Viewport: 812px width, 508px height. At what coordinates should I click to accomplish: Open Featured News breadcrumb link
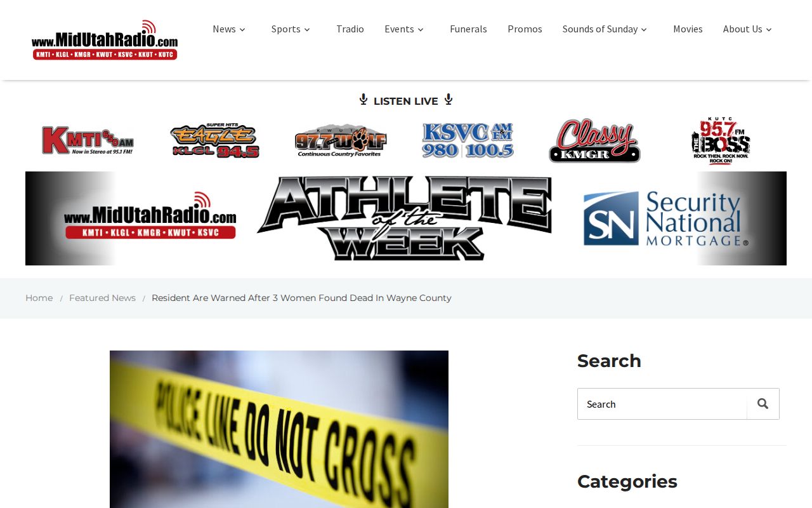pyautogui.click(x=102, y=298)
